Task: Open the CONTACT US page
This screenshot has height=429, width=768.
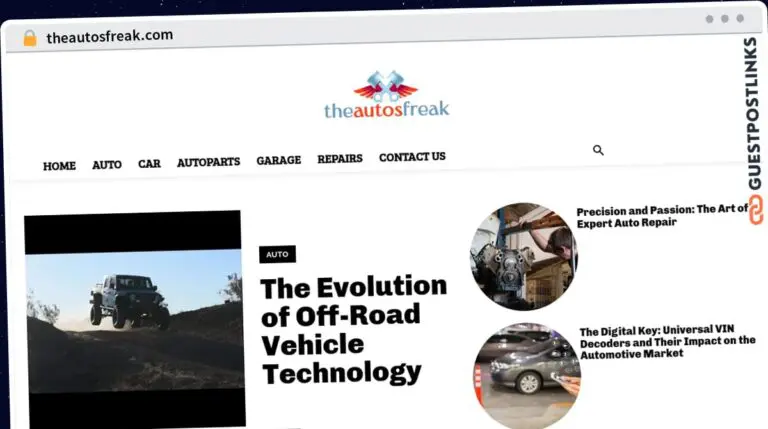Action: [x=412, y=157]
